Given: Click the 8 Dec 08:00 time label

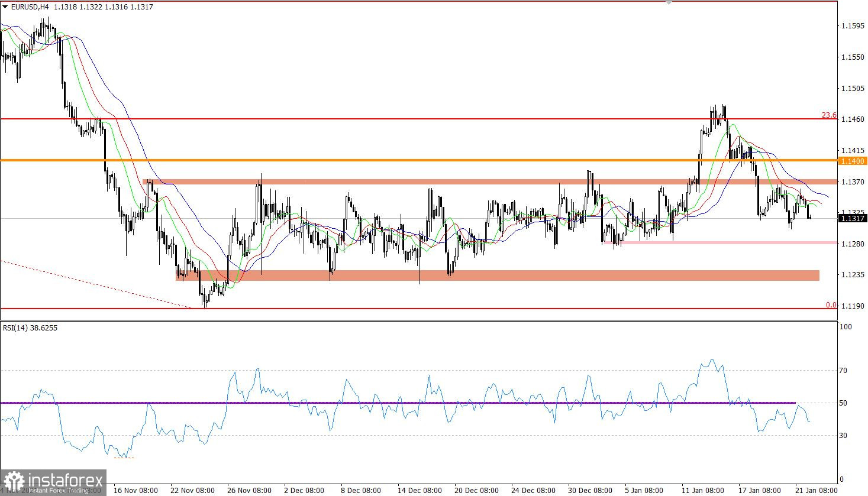Looking at the screenshot, I should pyautogui.click(x=360, y=491).
